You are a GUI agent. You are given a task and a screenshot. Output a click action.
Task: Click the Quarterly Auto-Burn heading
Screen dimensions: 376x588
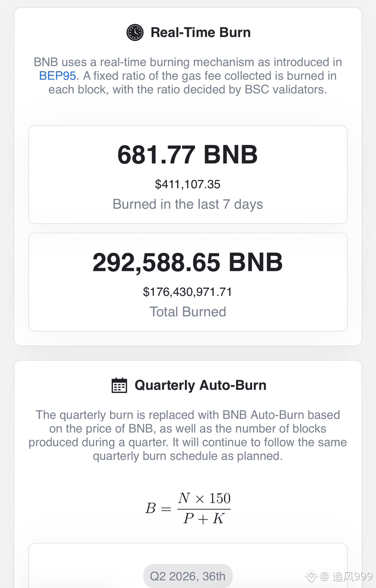click(x=201, y=385)
